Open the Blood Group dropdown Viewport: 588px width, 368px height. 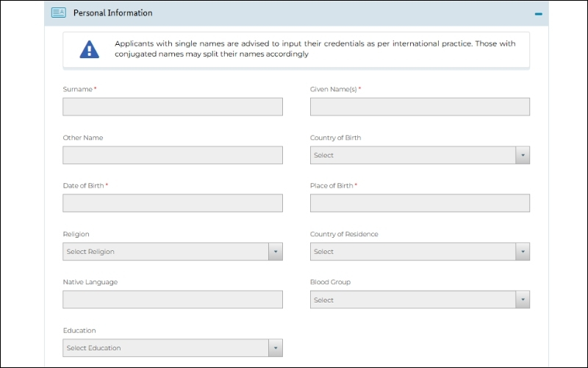[412, 300]
